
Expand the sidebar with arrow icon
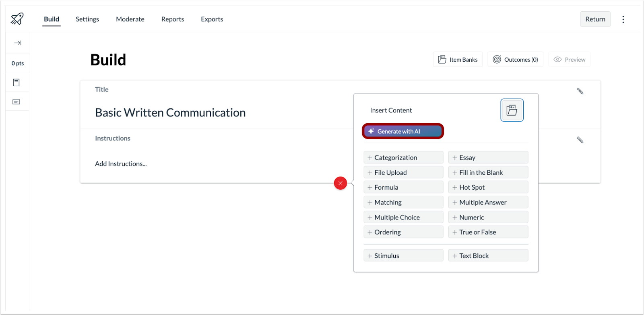[x=18, y=43]
